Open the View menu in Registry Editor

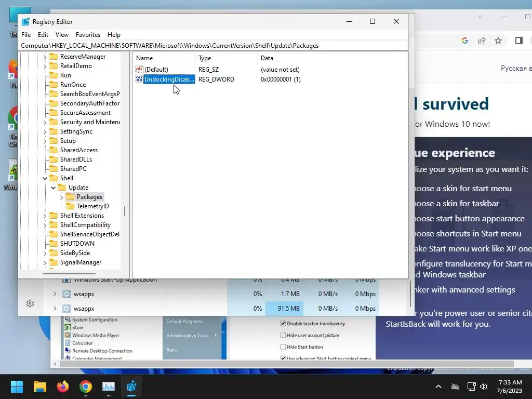(x=62, y=35)
